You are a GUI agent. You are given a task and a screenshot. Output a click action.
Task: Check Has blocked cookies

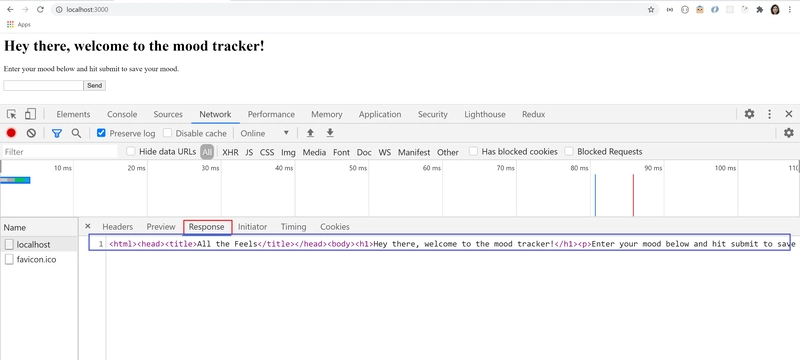[473, 151]
